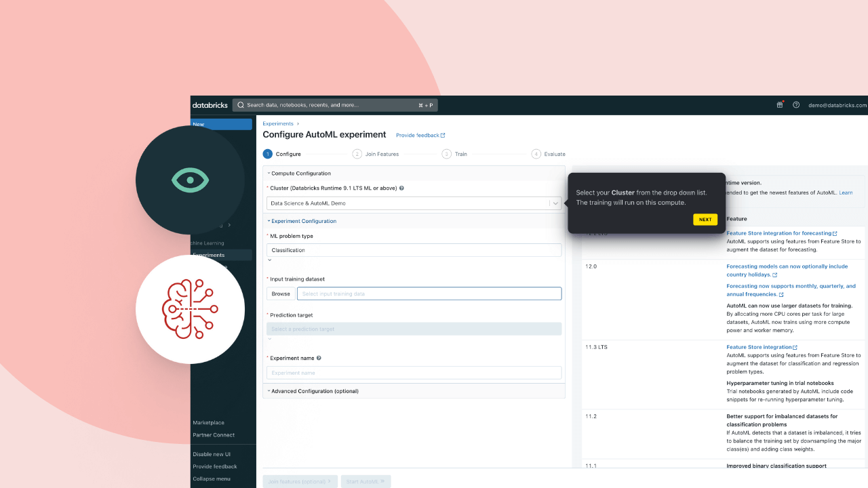Click the green eye icon circle
The height and width of the screenshot is (488, 868).
[190, 180]
